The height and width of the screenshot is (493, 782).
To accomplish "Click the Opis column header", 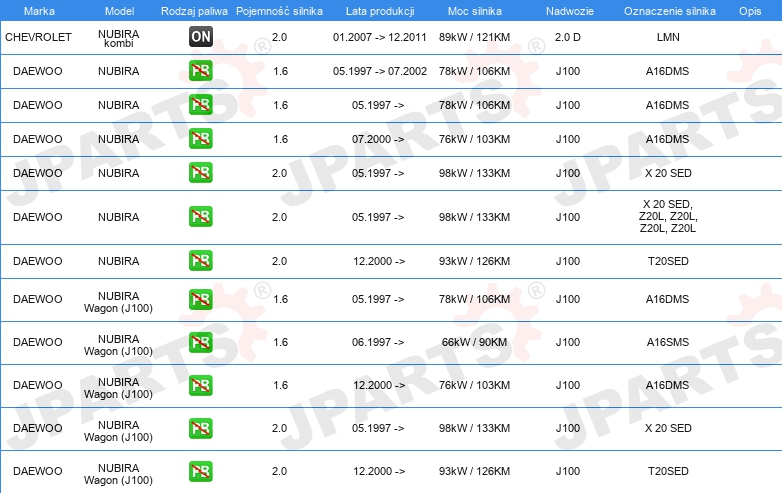I will click(x=750, y=11).
